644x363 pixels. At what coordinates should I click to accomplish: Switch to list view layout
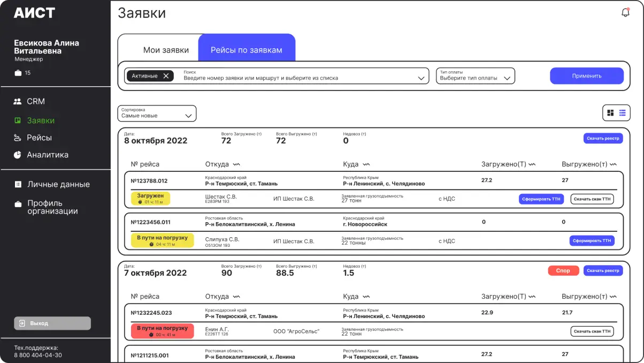coord(623,113)
